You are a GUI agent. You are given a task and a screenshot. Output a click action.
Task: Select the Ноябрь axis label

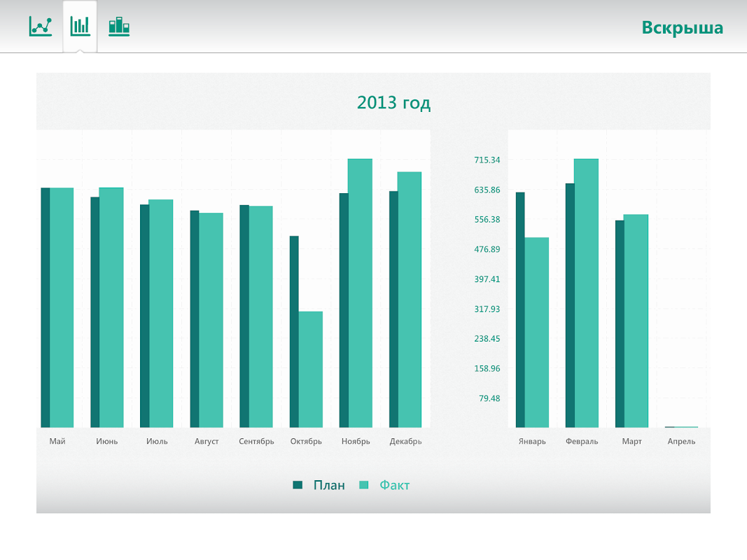[x=356, y=442]
